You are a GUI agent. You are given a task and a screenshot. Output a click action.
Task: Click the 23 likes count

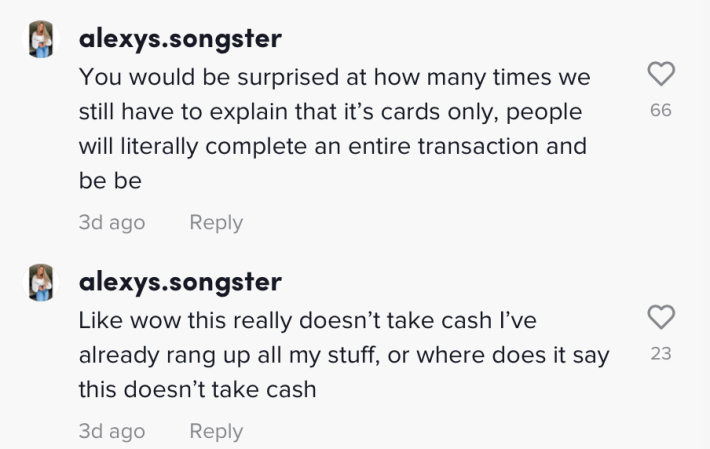[661, 353]
